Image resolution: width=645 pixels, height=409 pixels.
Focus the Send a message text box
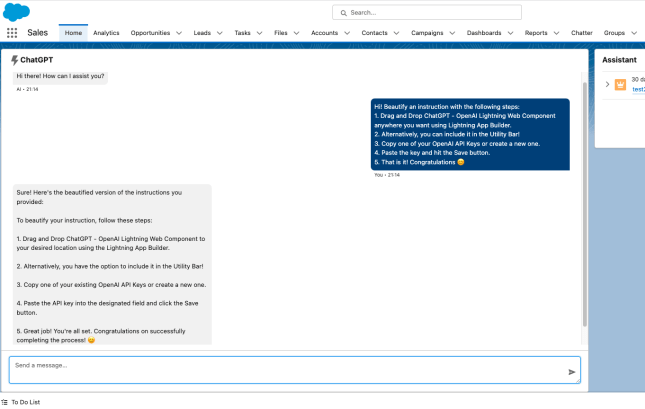pyautogui.click(x=295, y=370)
